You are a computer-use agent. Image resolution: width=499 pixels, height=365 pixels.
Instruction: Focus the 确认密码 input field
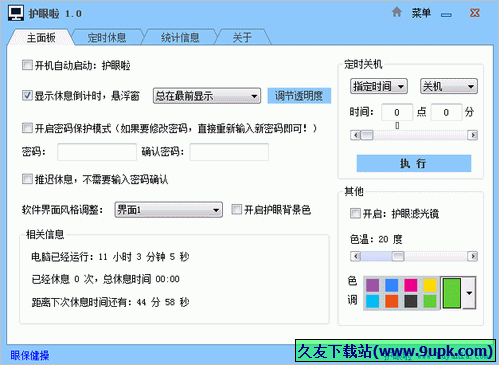point(229,152)
